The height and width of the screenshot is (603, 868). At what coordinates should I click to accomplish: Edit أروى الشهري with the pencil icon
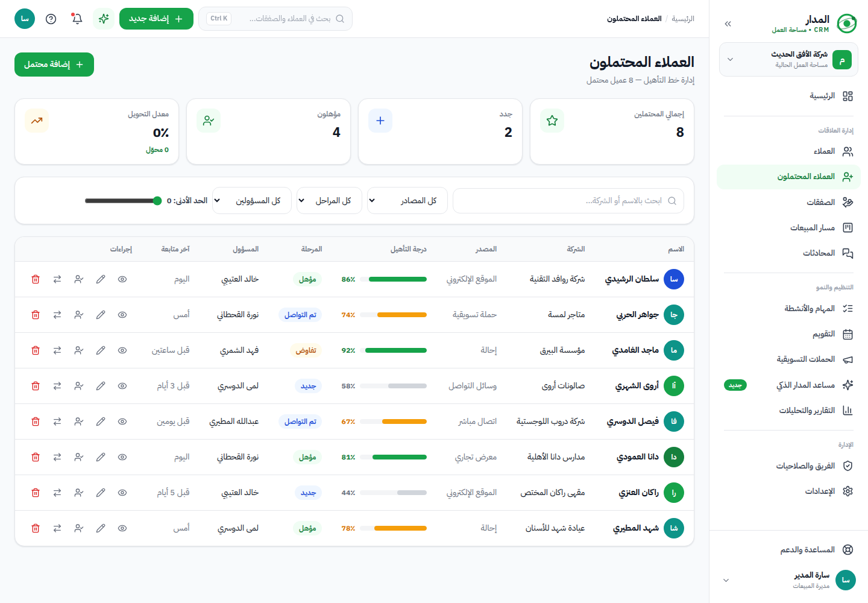pos(101,386)
